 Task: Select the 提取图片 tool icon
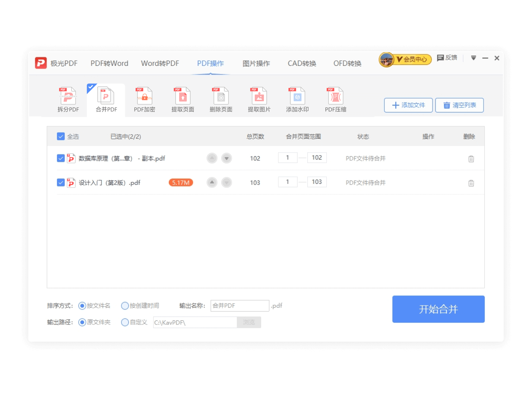pos(259,99)
